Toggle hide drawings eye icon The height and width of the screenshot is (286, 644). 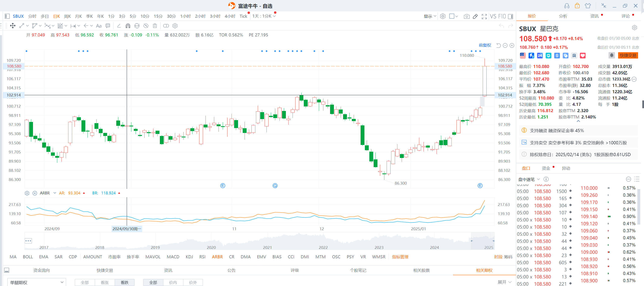[x=146, y=26]
